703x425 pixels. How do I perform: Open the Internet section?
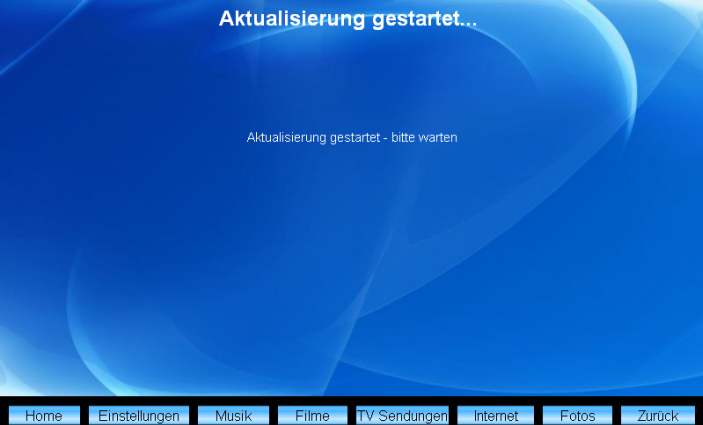pos(495,415)
